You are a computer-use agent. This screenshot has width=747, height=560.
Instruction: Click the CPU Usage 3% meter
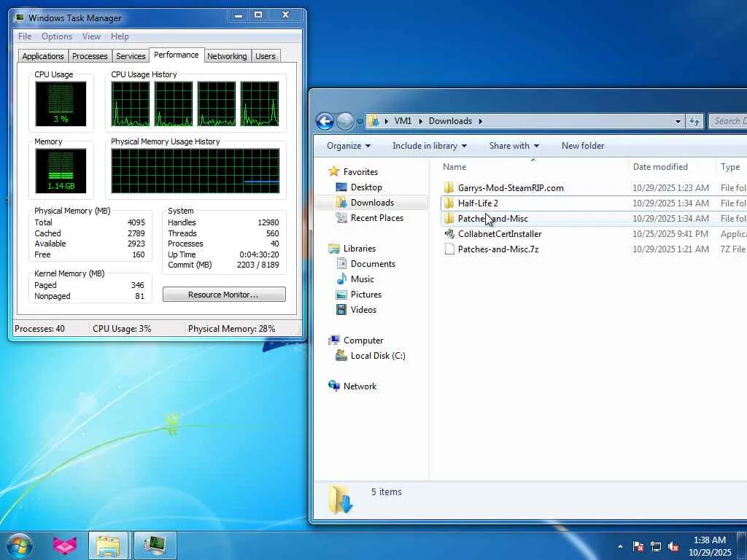[61, 104]
